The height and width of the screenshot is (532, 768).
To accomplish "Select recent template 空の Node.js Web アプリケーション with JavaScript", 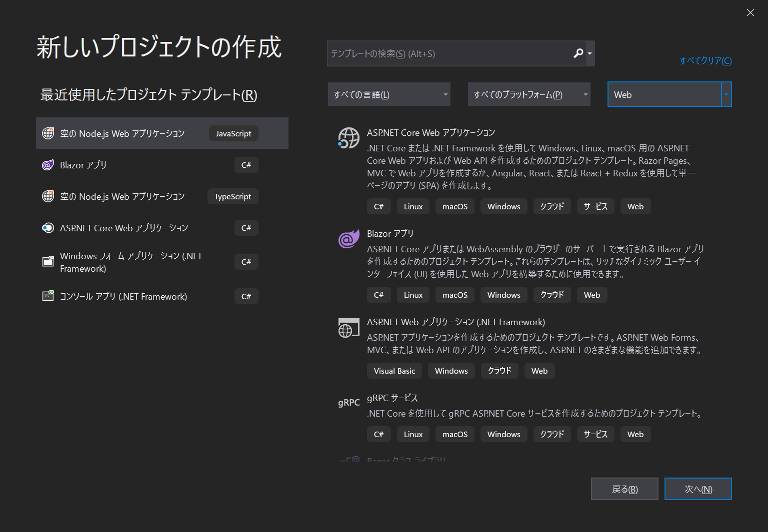I will (162, 133).
